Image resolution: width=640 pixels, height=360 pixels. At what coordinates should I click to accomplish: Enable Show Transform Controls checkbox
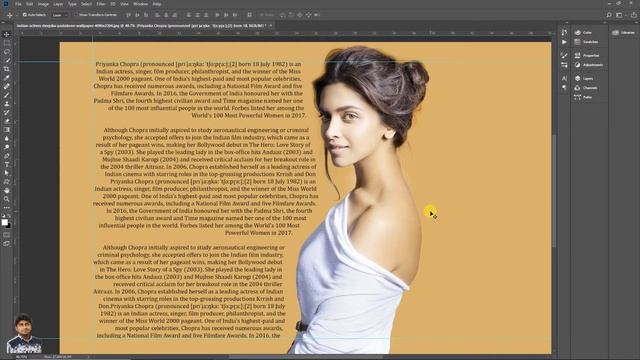(76, 15)
